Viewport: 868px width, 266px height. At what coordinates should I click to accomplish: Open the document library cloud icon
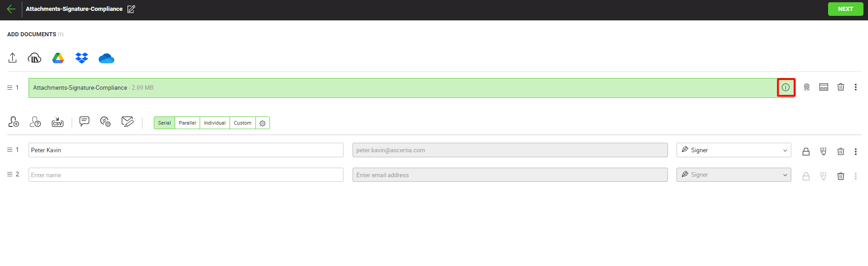[x=34, y=58]
